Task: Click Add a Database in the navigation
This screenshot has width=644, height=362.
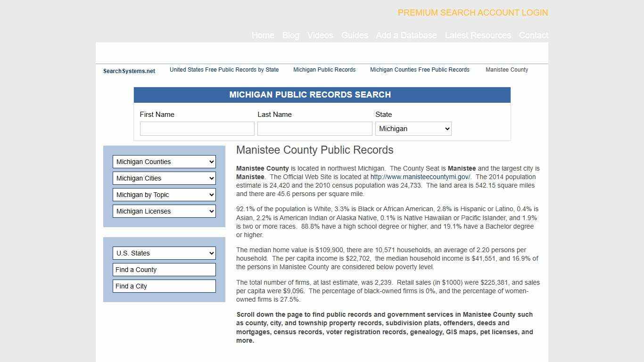Action: pos(406,35)
